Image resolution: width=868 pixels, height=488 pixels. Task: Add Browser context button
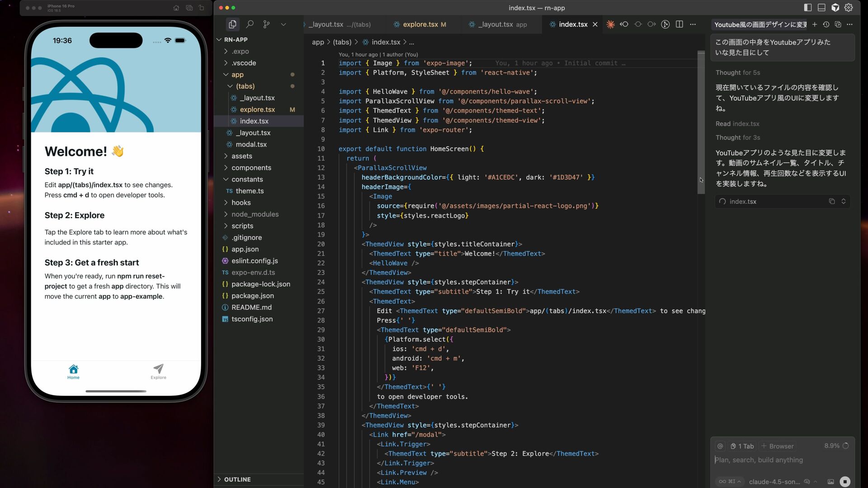(x=778, y=446)
